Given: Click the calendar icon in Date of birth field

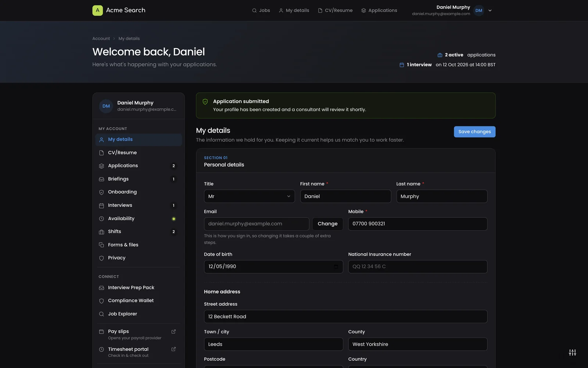Looking at the screenshot, I should pos(336,267).
